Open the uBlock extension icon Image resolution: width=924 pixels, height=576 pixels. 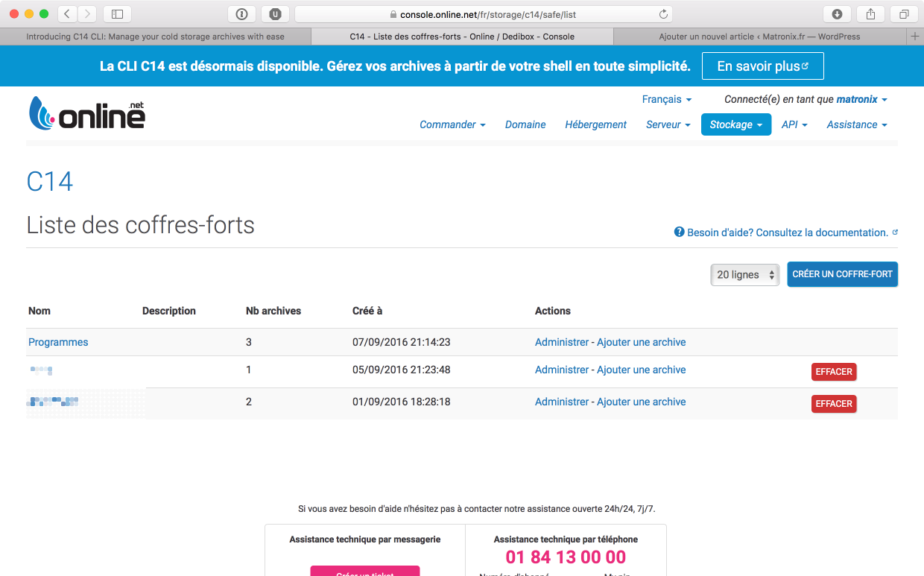(275, 13)
